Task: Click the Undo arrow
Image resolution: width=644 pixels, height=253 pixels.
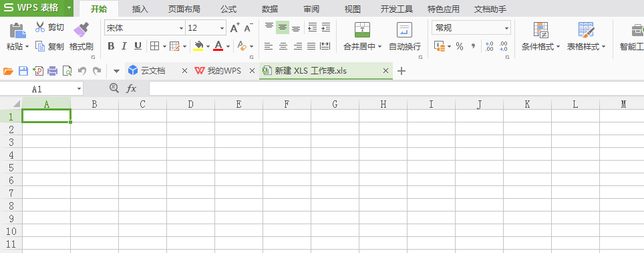Action: [x=82, y=71]
